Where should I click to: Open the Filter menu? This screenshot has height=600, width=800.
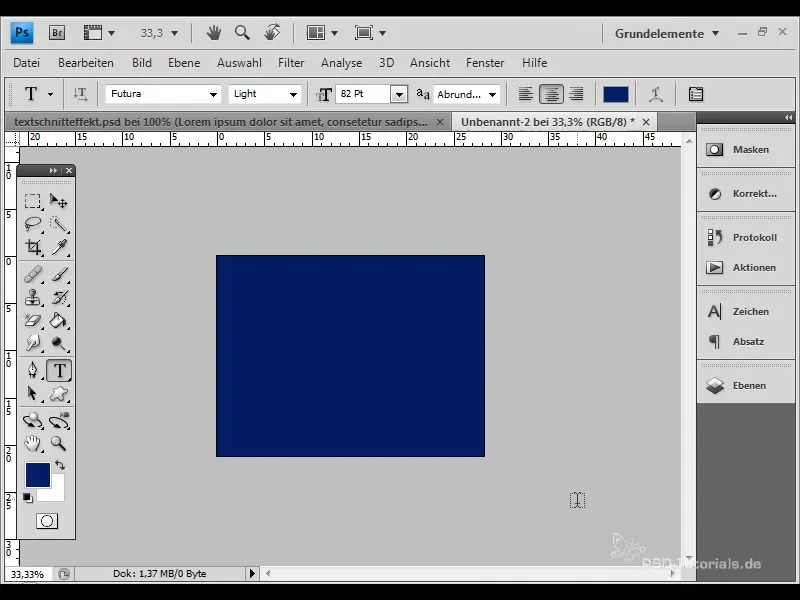(291, 63)
